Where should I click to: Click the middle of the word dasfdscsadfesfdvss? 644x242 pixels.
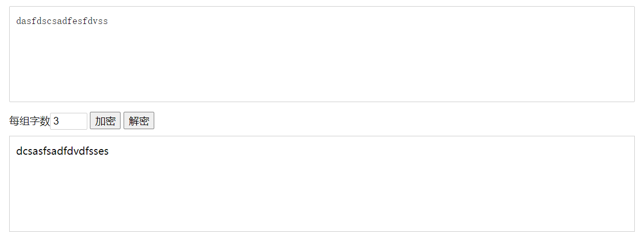click(62, 21)
